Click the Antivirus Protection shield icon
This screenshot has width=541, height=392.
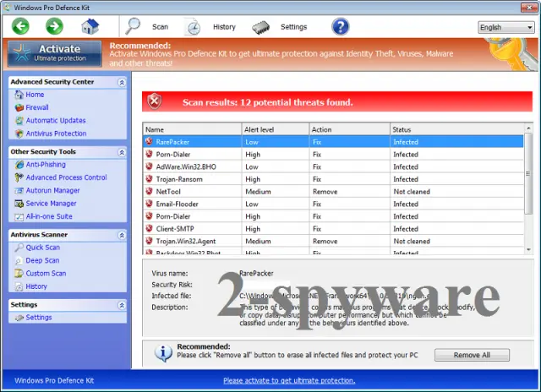coord(19,133)
